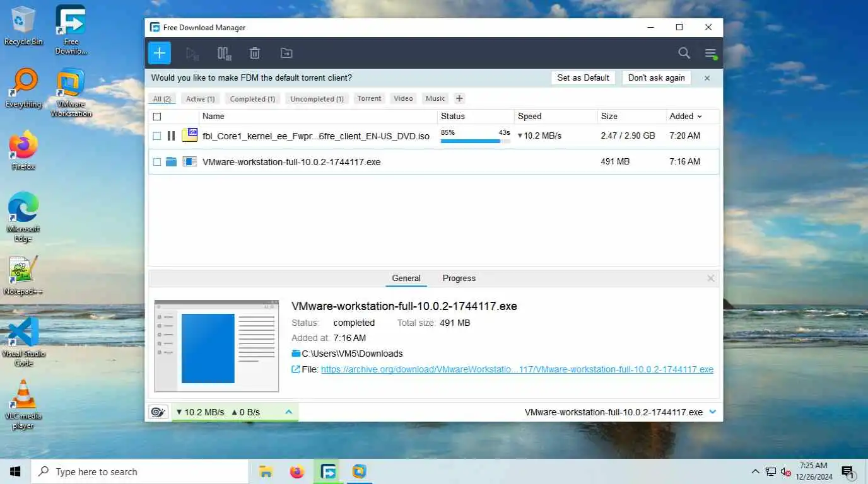Image resolution: width=868 pixels, height=484 pixels.
Task: Open folder icon for VMware-workstation row
Action: (171, 162)
